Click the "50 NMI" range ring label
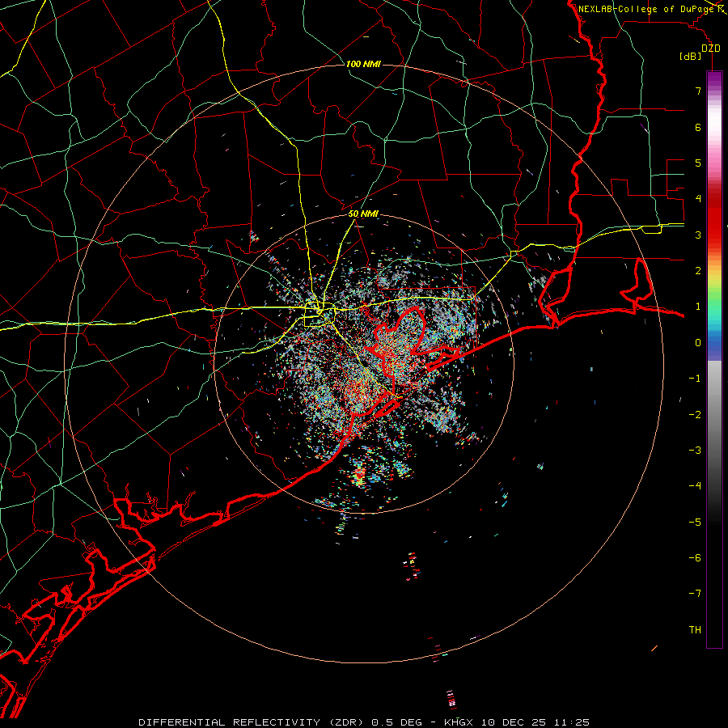This screenshot has height=728, width=728. [x=363, y=214]
